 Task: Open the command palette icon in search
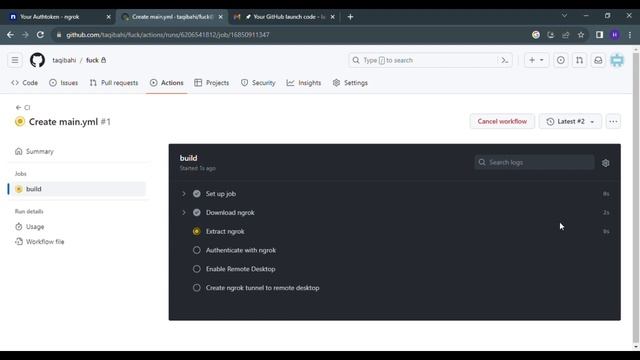(x=504, y=60)
